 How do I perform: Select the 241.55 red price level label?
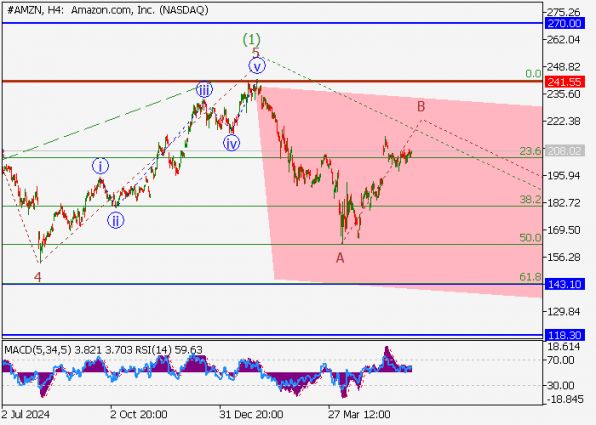tap(564, 82)
